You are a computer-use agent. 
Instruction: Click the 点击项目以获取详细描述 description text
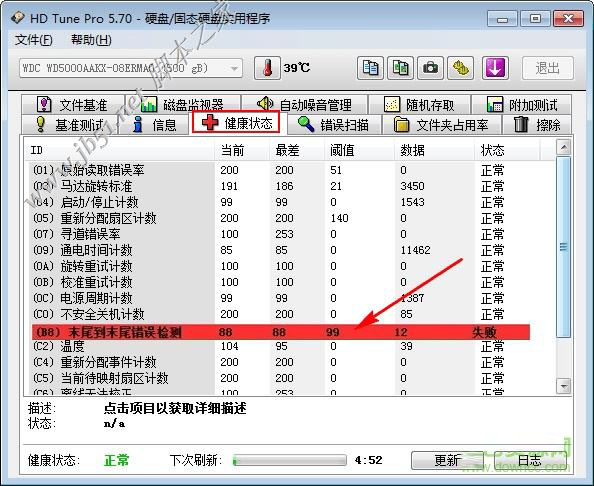[x=175, y=408]
